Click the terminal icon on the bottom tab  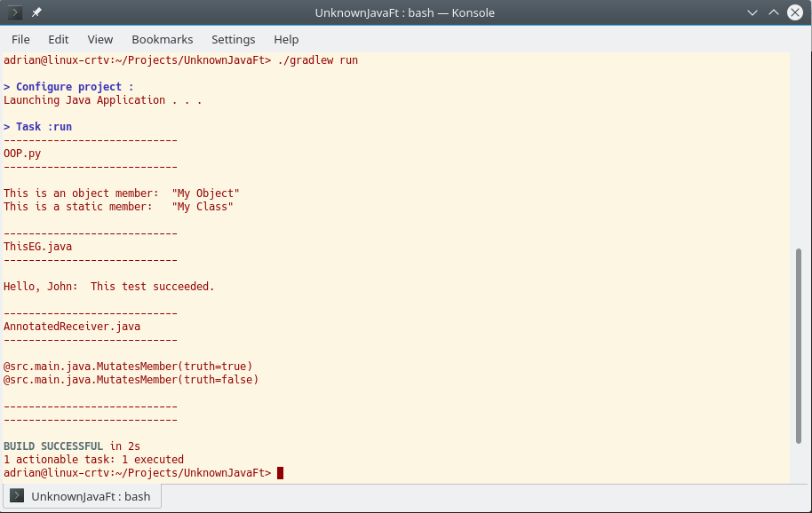pos(17,496)
